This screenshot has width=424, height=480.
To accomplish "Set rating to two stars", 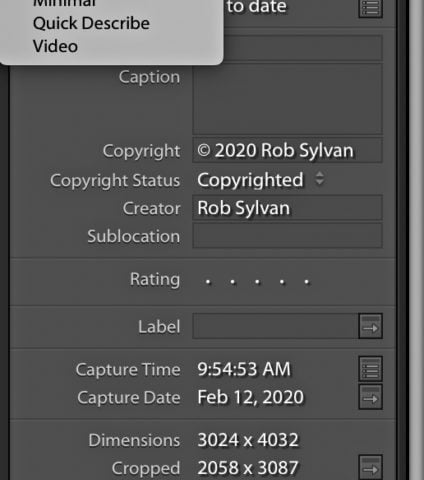I will click(x=233, y=282).
